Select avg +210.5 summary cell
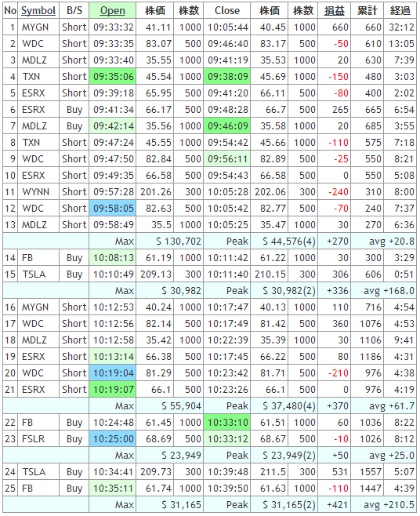 click(384, 504)
